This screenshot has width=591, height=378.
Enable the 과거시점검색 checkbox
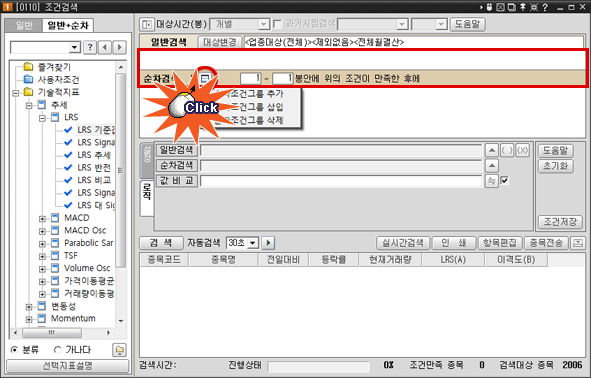point(277,24)
